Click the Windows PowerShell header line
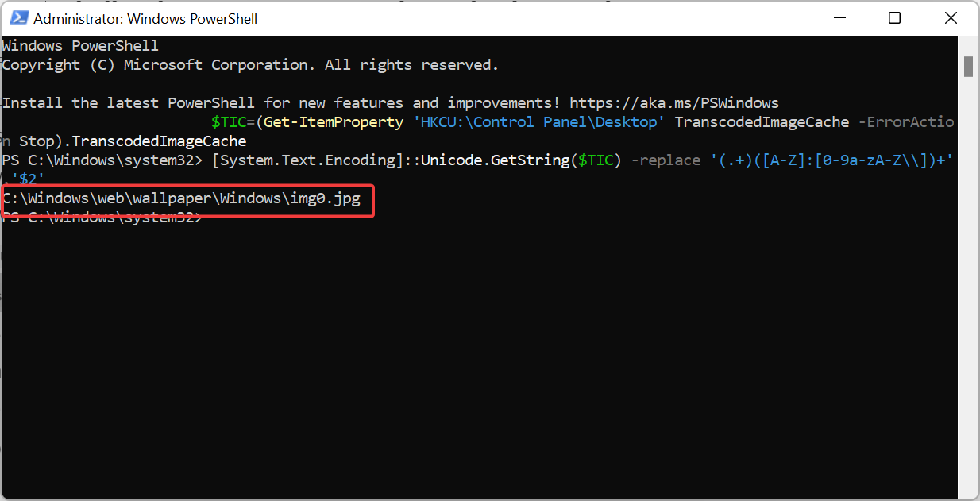 click(79, 45)
